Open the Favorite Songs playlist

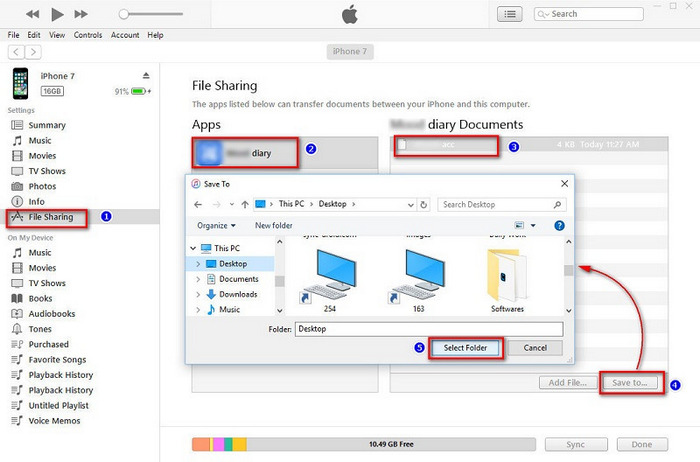tap(57, 359)
